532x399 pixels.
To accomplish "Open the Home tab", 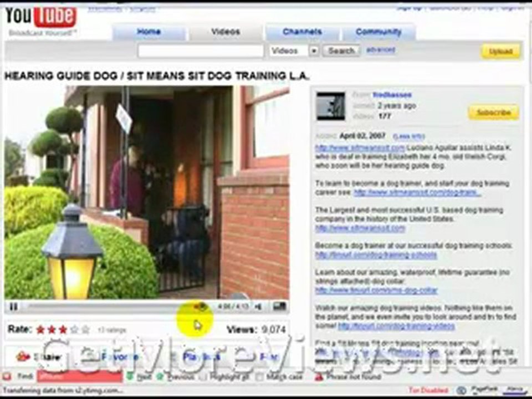I will (x=149, y=32).
